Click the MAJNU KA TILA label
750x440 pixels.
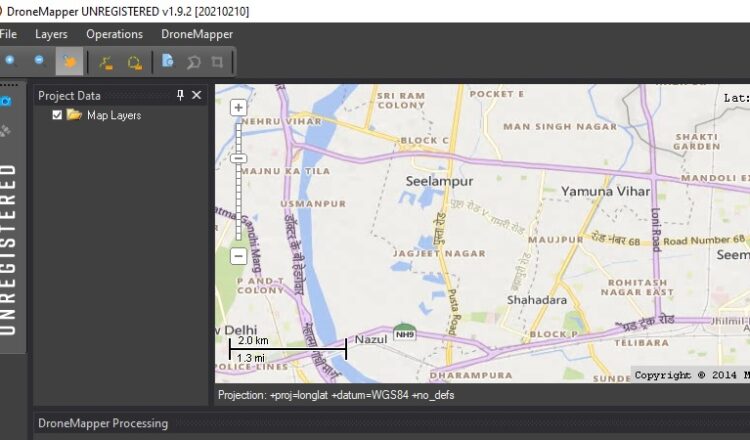pos(285,171)
